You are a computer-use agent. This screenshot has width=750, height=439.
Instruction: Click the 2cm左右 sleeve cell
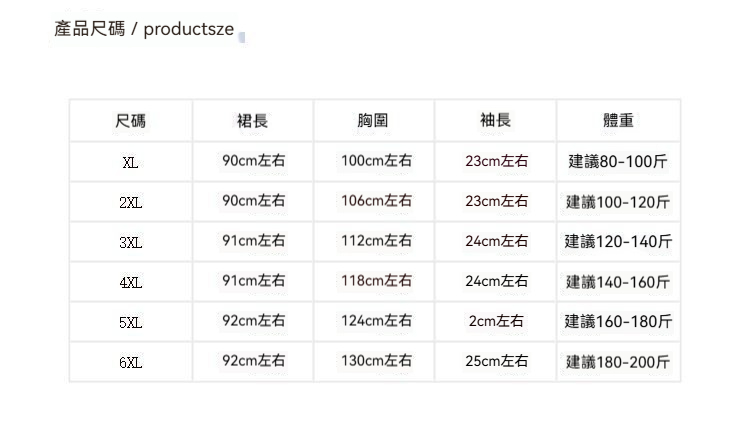[496, 321]
